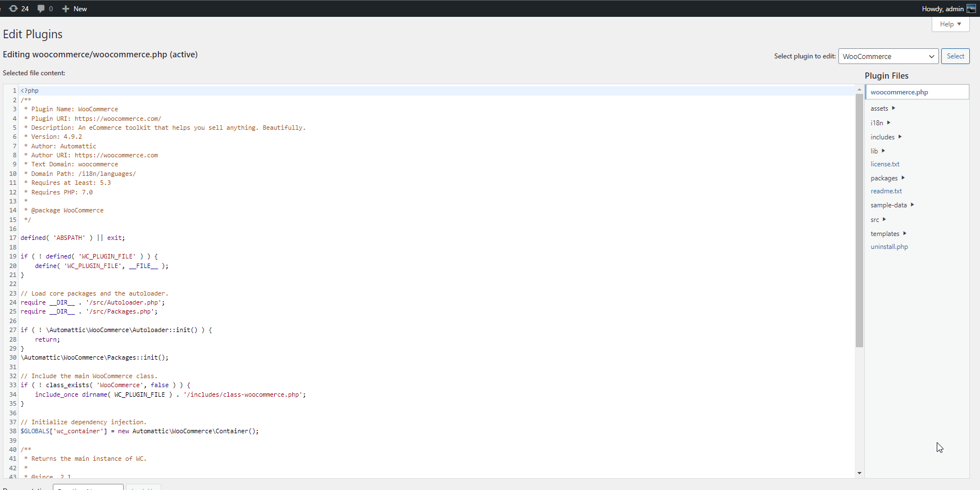Click the include_once class-woocommerce.php line
This screenshot has height=490, width=980.
coord(170,394)
